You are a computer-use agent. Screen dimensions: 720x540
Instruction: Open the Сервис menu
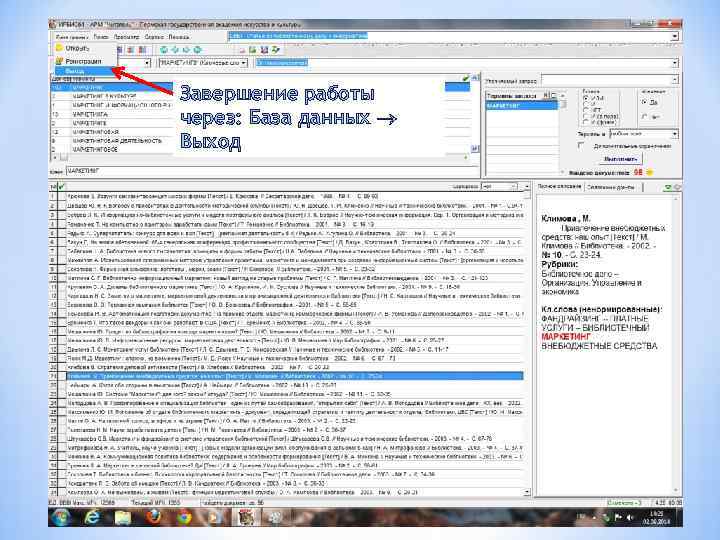pos(154,37)
